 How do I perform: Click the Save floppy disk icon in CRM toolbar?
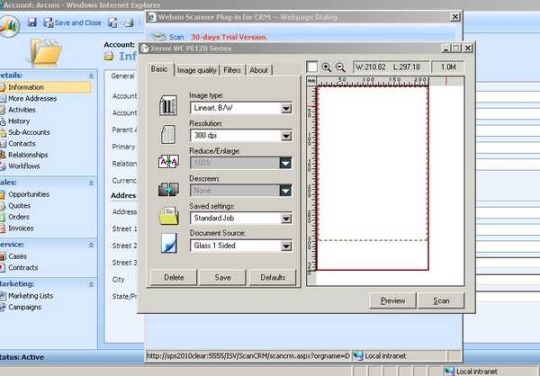tap(32, 23)
